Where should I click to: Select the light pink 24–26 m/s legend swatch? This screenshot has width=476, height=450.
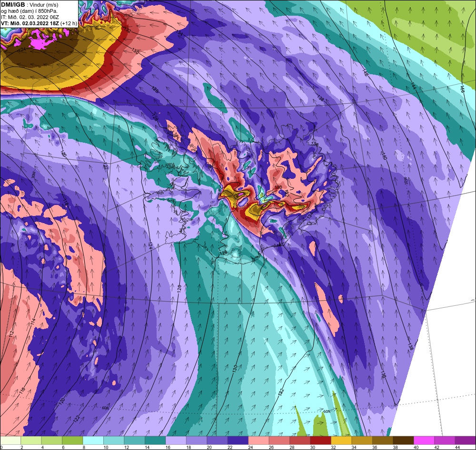(x=258, y=440)
